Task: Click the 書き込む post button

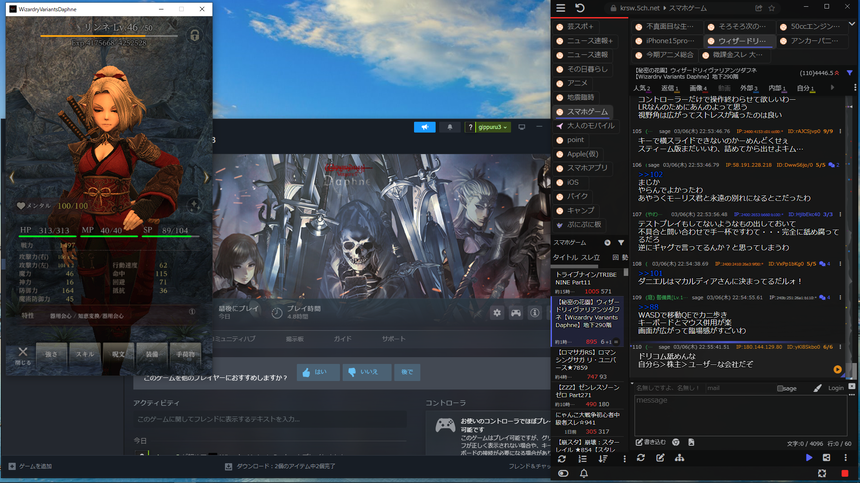Action: click(x=651, y=442)
